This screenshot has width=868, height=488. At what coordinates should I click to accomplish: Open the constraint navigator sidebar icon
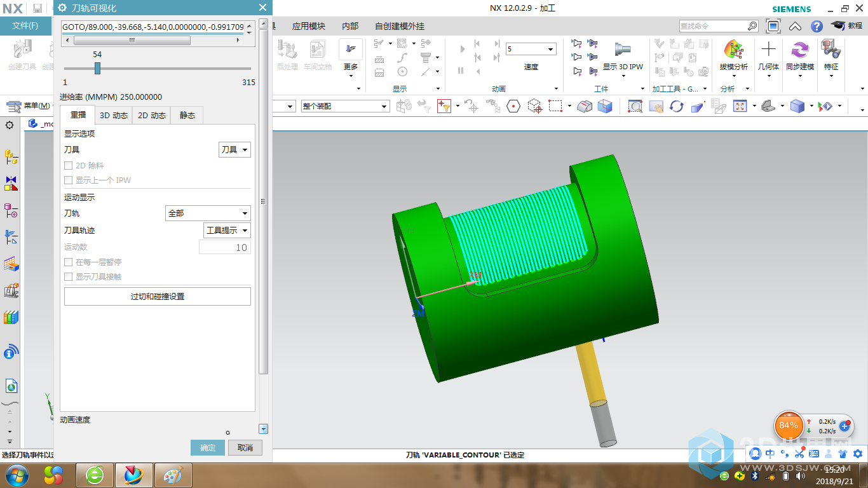click(11, 184)
